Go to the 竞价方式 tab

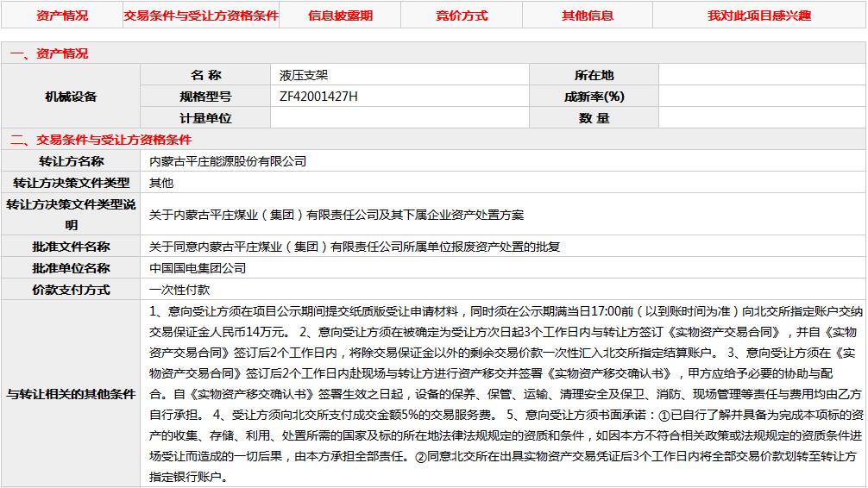(x=462, y=16)
